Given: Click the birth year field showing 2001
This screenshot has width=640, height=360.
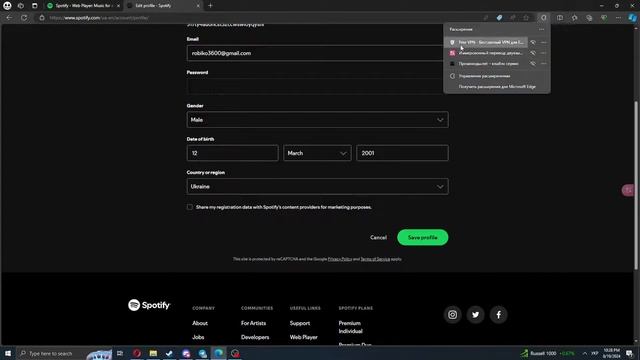Looking at the screenshot, I should tap(402, 153).
